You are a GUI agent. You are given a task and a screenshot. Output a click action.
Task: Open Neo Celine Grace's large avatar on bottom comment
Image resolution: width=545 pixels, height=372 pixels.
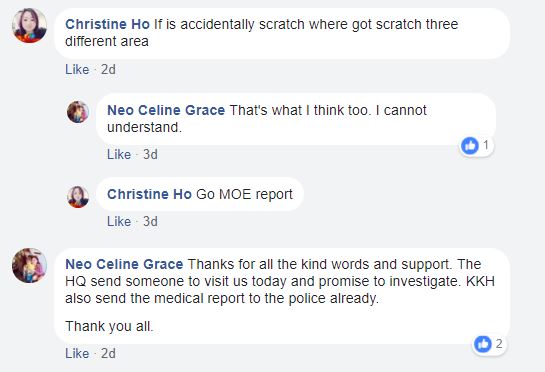point(30,265)
